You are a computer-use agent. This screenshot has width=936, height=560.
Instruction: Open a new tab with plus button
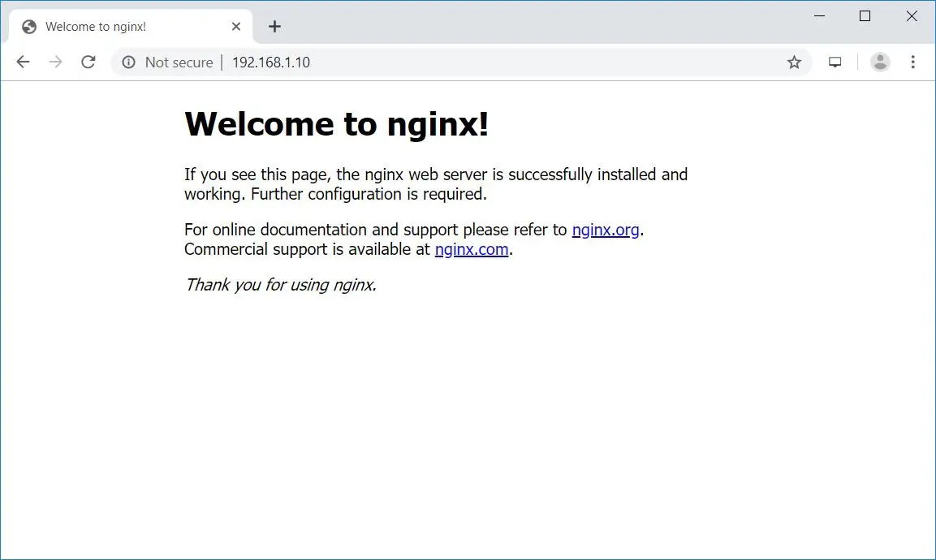pyautogui.click(x=274, y=26)
